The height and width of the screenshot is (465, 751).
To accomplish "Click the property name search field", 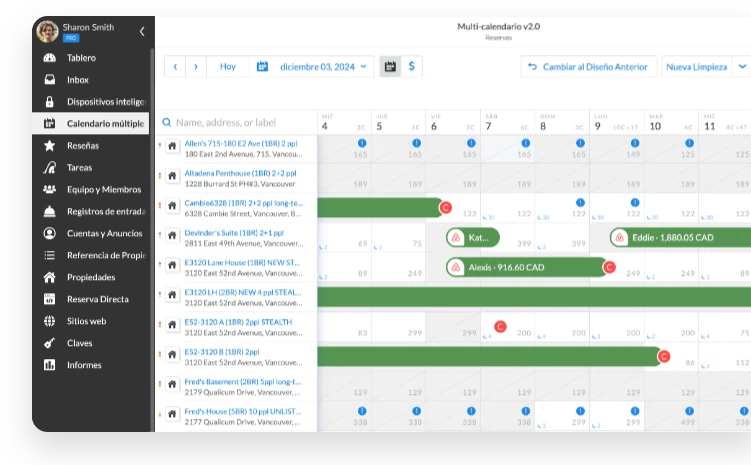I will (x=240, y=122).
